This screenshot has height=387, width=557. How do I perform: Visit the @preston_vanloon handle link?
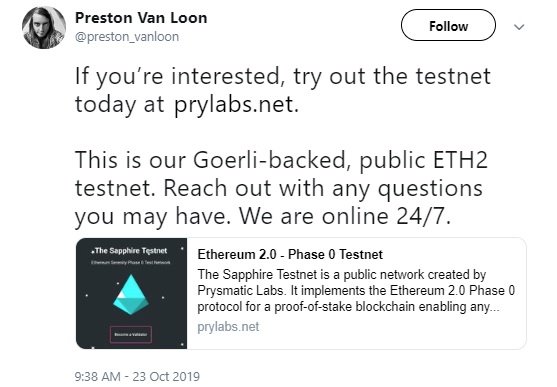click(127, 37)
